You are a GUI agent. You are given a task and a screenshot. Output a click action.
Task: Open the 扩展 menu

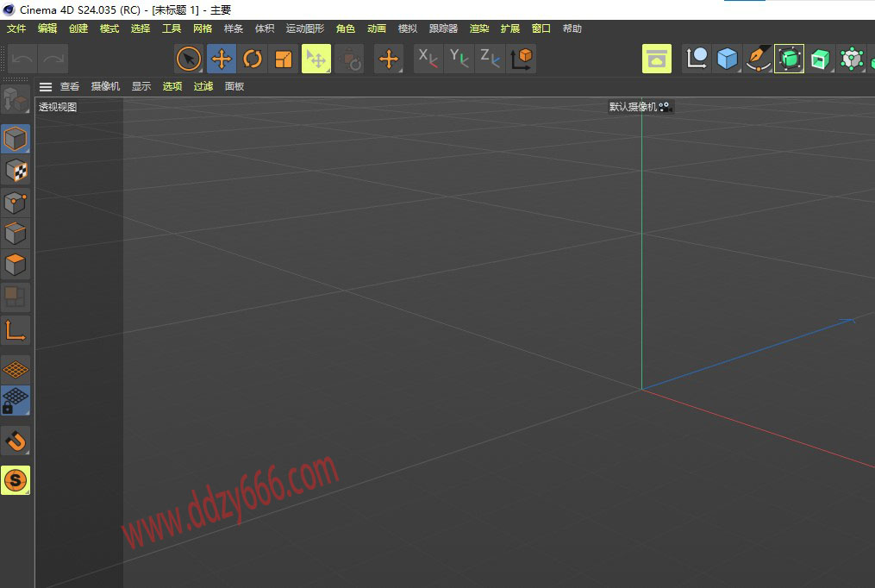[x=510, y=28]
